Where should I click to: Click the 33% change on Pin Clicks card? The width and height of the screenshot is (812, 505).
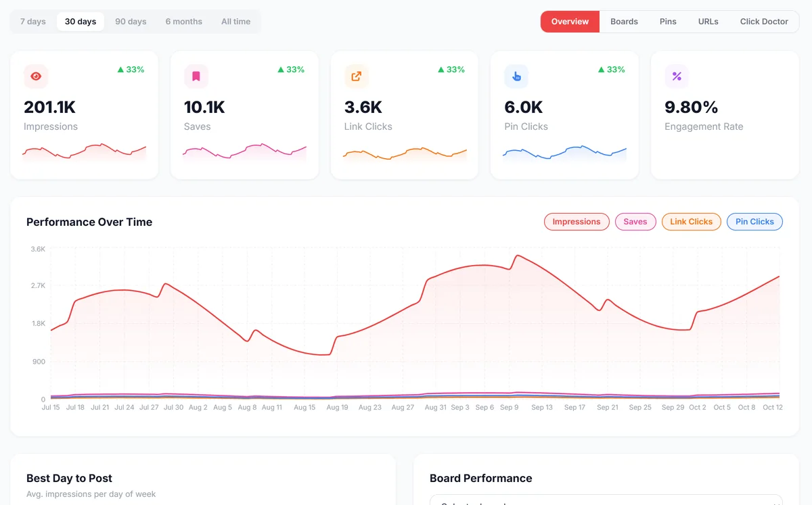point(611,70)
